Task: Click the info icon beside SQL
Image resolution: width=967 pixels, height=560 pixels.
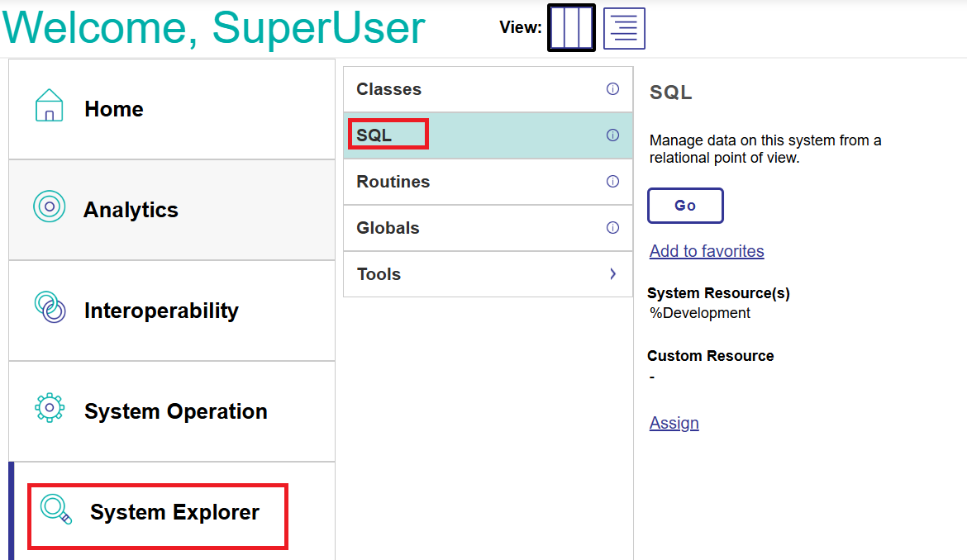Action: pos(612,135)
